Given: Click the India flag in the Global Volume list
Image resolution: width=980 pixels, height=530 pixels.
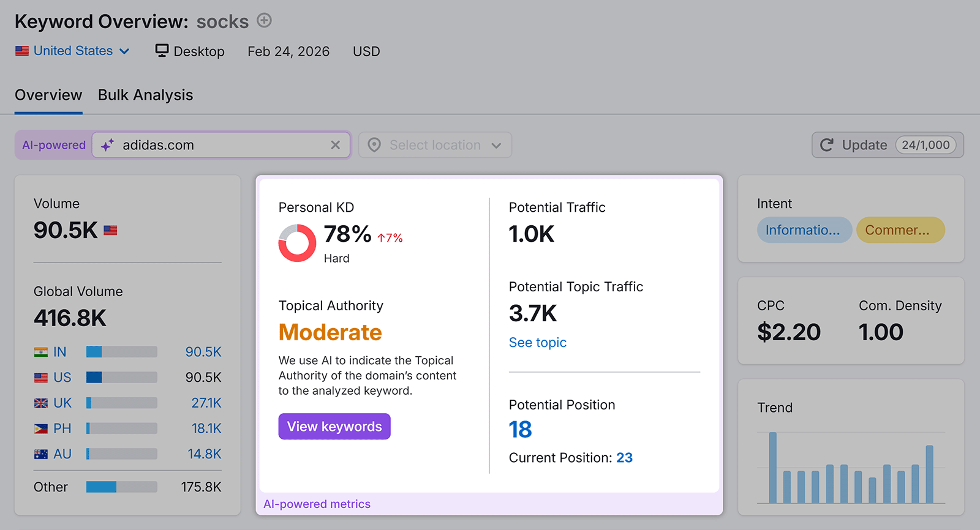Looking at the screenshot, I should 40,352.
